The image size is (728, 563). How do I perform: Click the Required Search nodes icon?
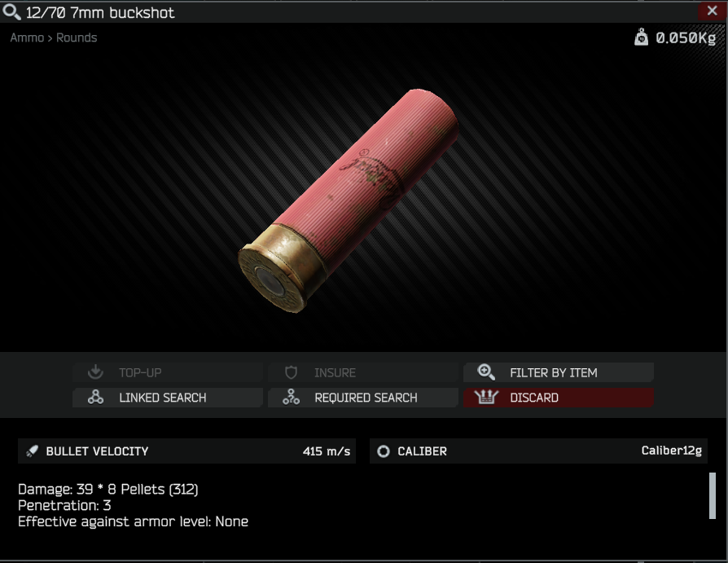point(291,397)
